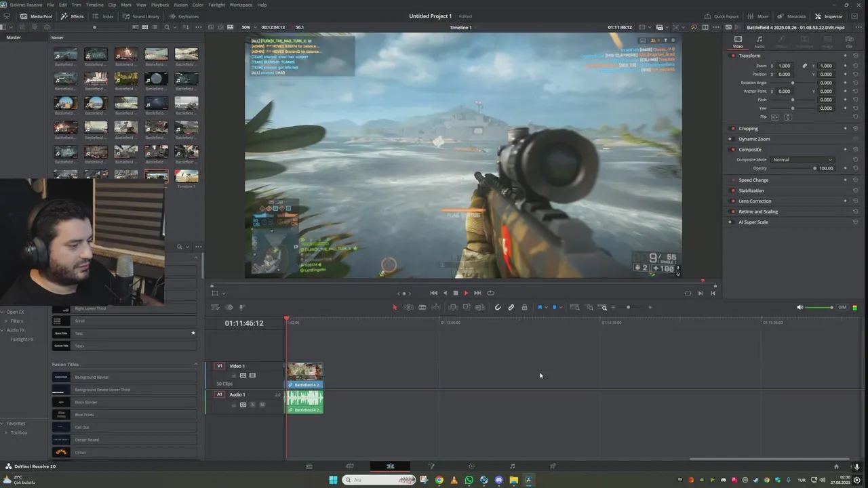Enable the Dynamic Zoom switch
The width and height of the screenshot is (868, 488).
point(730,139)
